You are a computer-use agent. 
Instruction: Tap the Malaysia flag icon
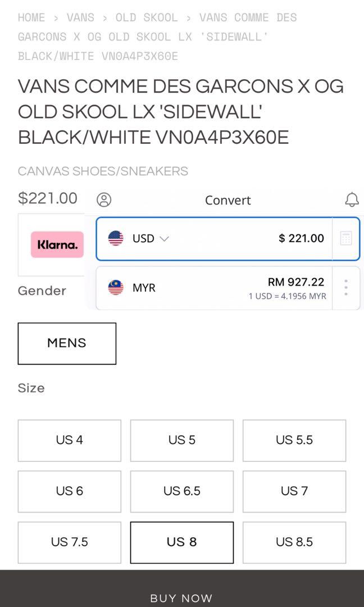pos(116,288)
